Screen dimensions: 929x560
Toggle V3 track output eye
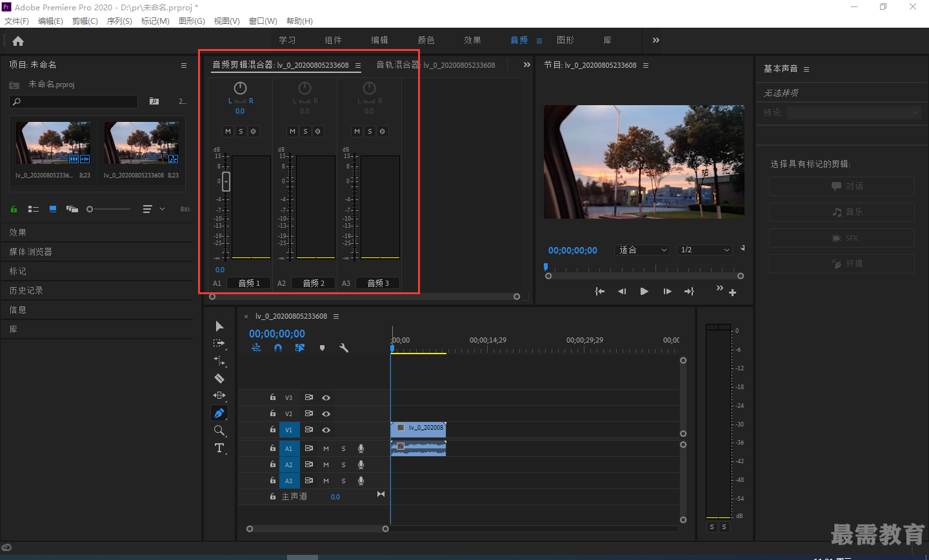tap(326, 397)
